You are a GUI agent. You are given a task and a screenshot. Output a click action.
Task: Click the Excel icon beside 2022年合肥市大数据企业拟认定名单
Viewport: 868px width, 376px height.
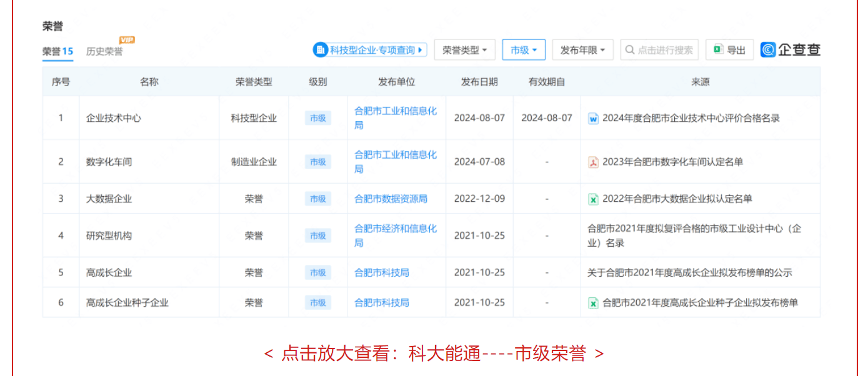tap(593, 199)
